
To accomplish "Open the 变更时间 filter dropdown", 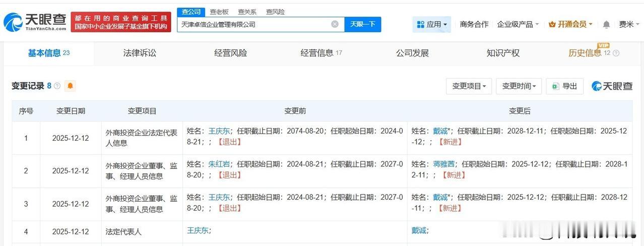I will [x=519, y=86].
